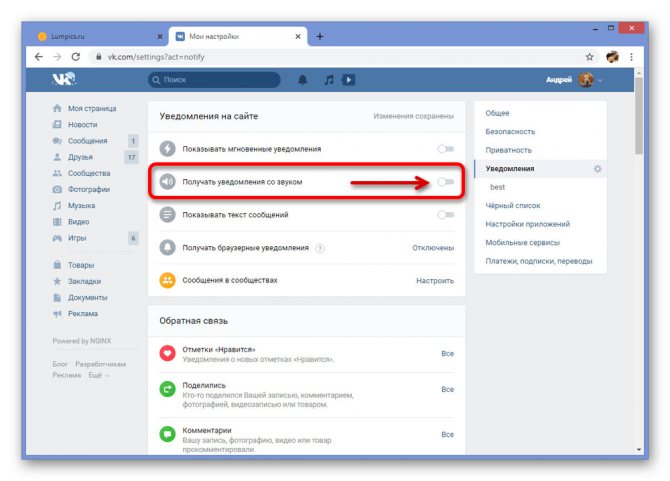Open the music note icon in header
Viewport: 670px width, 481px height.
(329, 80)
